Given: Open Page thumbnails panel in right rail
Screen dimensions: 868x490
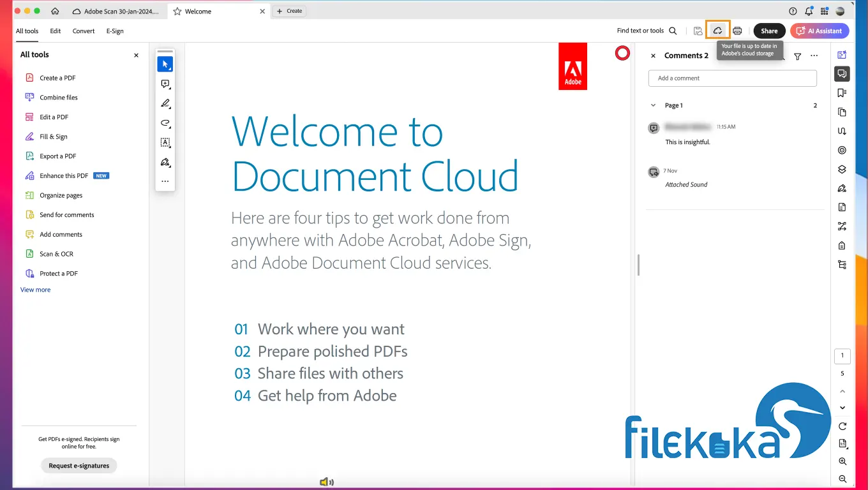Looking at the screenshot, I should (842, 112).
